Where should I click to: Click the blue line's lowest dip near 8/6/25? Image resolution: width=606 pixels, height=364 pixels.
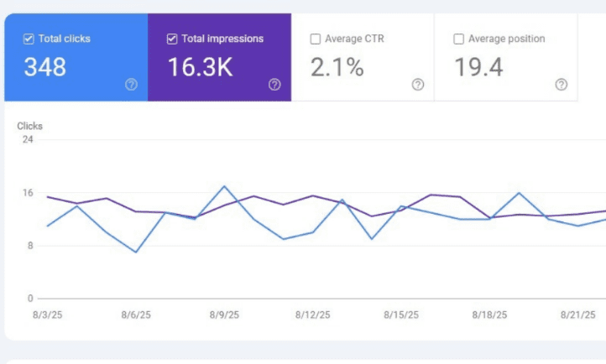click(x=136, y=252)
